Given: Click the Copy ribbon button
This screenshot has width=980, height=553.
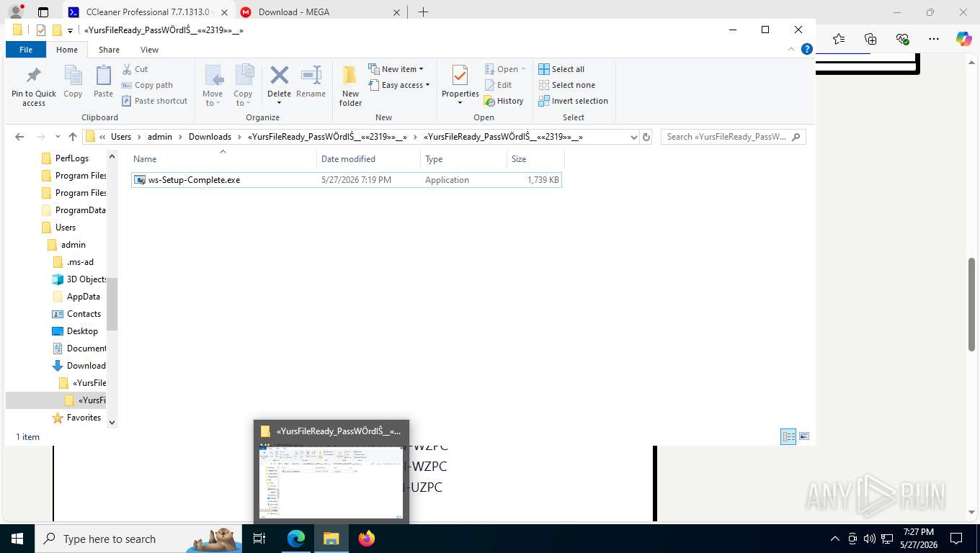Looking at the screenshot, I should tap(73, 82).
